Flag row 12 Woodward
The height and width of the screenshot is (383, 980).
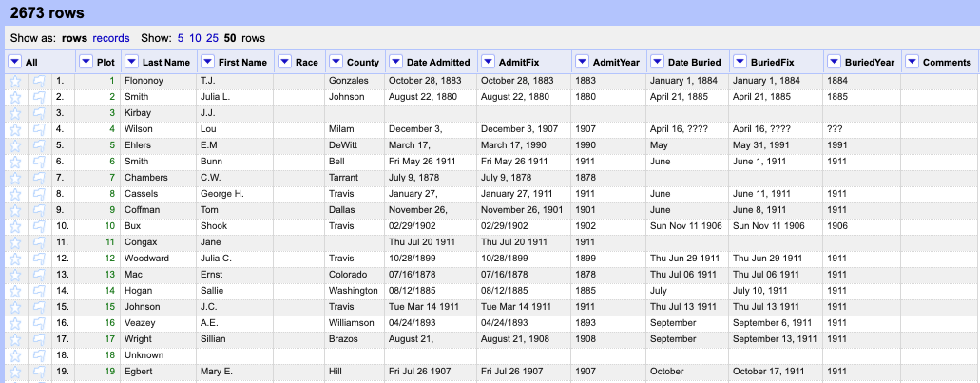tap(39, 259)
